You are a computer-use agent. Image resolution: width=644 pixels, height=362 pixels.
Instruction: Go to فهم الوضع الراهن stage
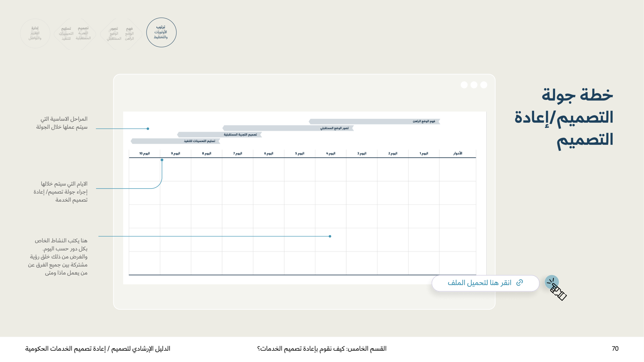coord(129,34)
